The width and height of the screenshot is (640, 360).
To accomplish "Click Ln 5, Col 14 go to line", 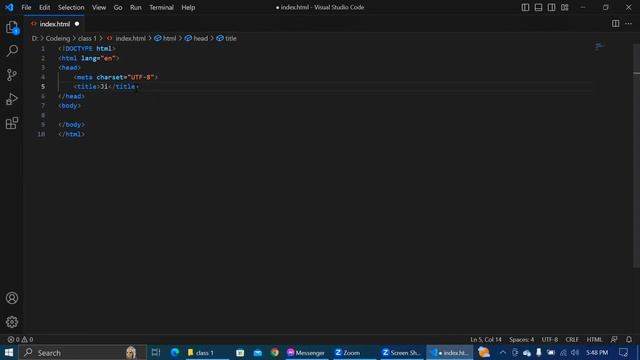I will point(486,340).
